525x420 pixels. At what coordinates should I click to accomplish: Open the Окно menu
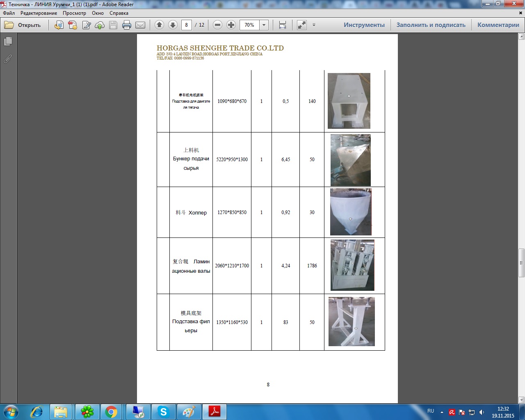point(98,13)
